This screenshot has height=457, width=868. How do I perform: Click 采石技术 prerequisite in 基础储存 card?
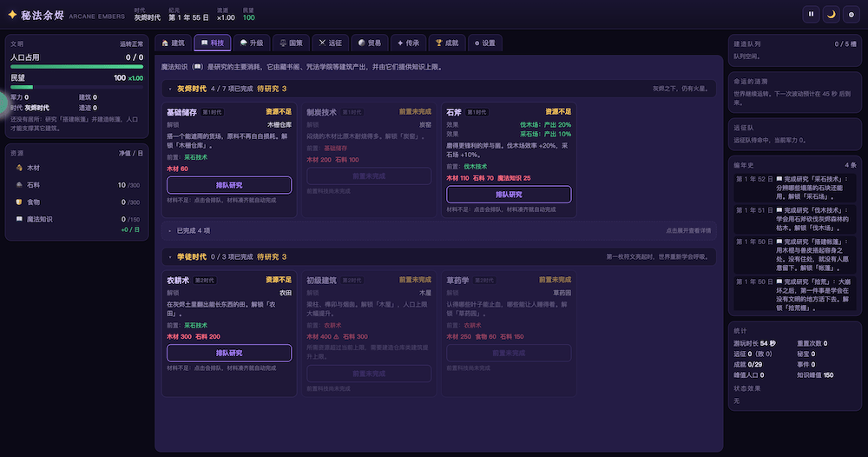point(196,157)
